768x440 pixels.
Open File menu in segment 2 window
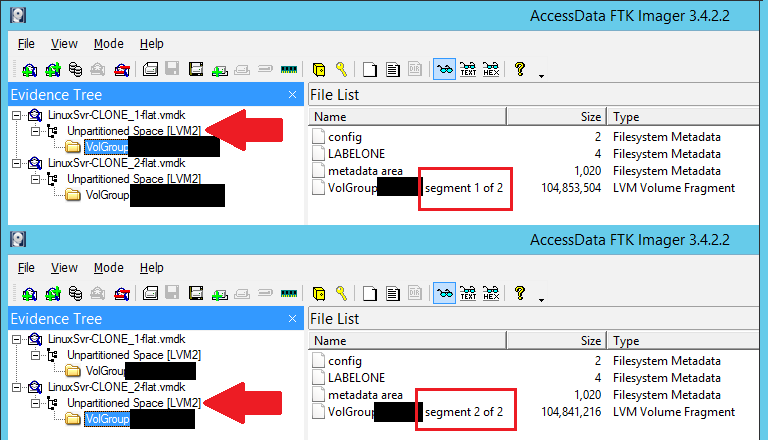point(26,268)
